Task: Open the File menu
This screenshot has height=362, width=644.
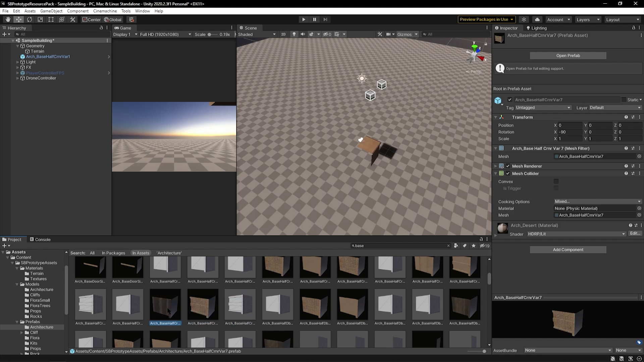Action: tap(5, 11)
